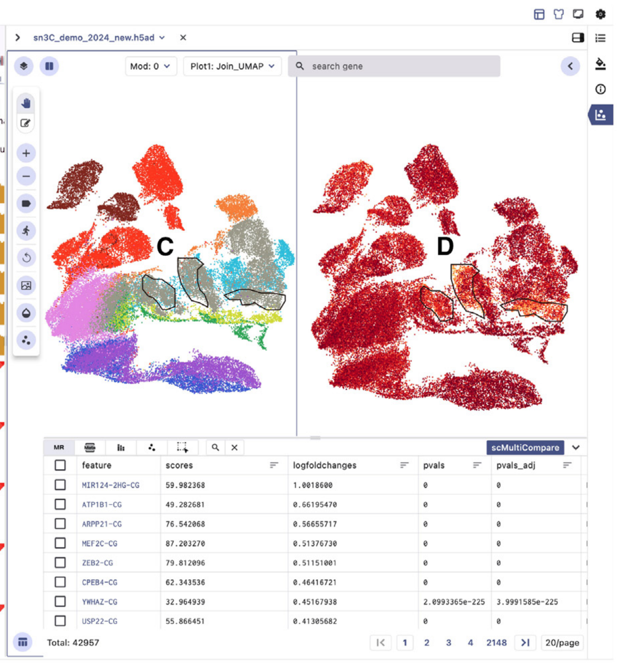Click the zoom out minus button
Viewport: 618px width, 672px height.
[x=26, y=176]
